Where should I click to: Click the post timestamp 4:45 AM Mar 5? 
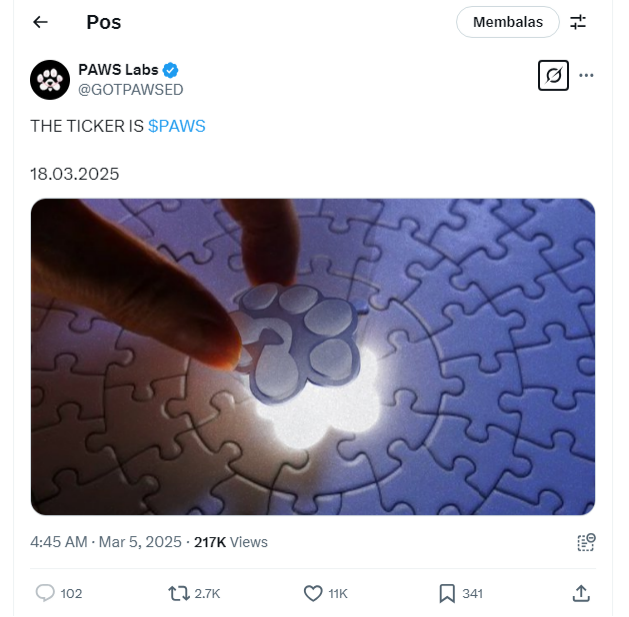(x=106, y=542)
